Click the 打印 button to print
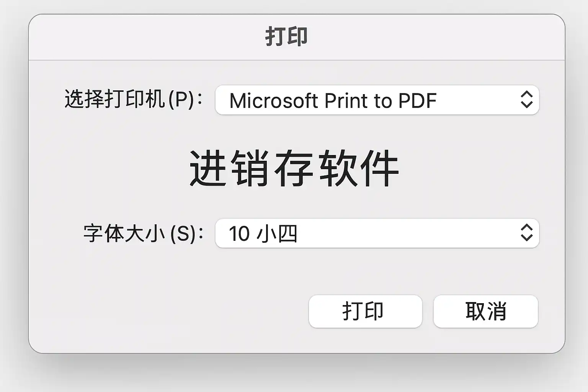Image resolution: width=588 pixels, height=392 pixels. click(x=365, y=311)
